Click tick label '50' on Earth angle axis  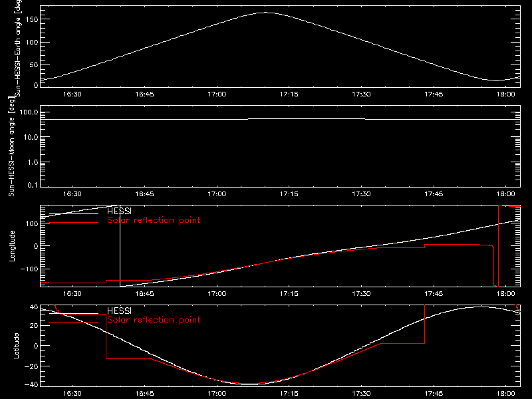click(x=34, y=65)
